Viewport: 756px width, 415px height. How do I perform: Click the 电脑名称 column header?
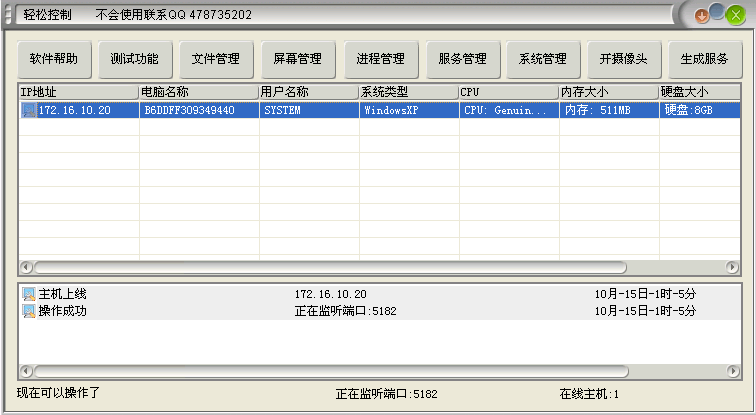[198, 92]
